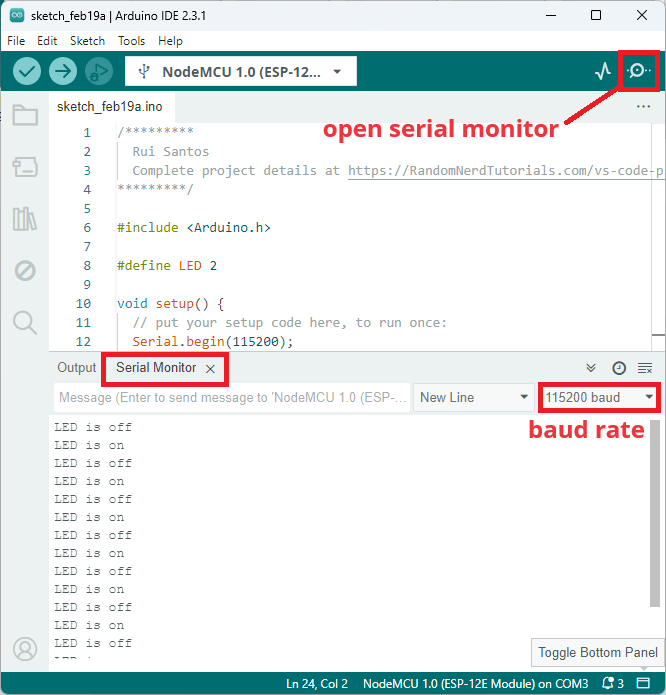Start debugging with the Debug button
666x695 pixels.
pos(99,71)
